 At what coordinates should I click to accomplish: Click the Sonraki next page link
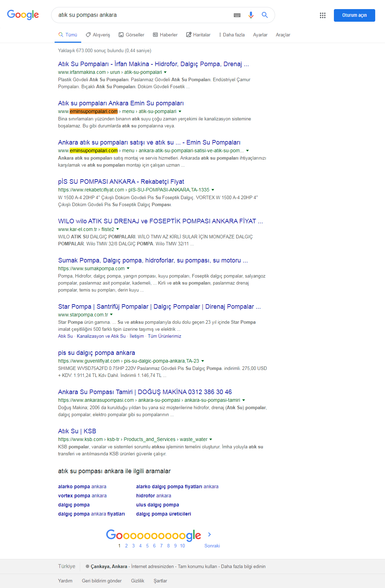pyautogui.click(x=212, y=546)
